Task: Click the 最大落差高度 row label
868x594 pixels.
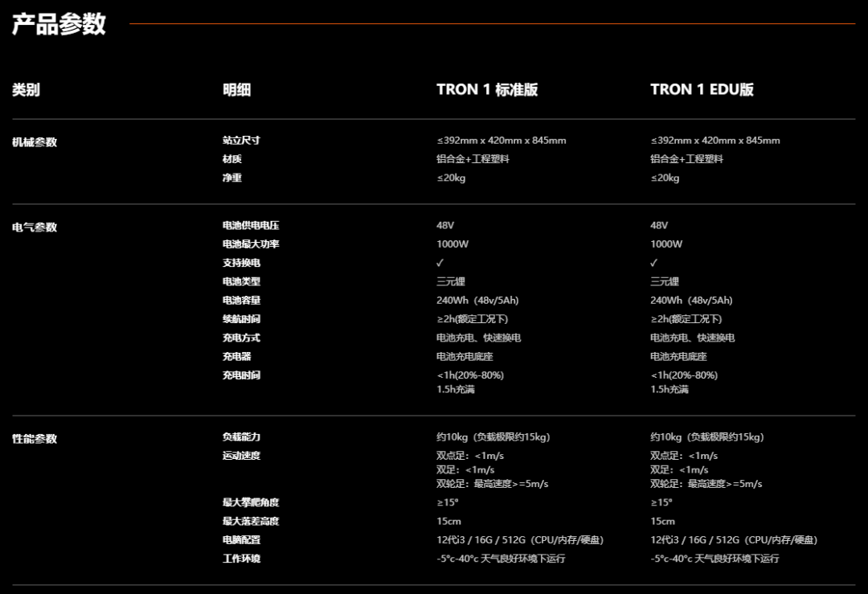Action: tap(251, 522)
